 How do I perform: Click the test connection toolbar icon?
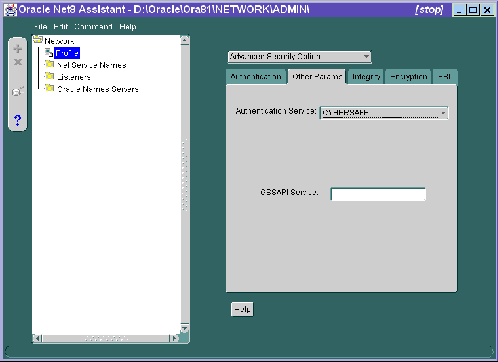[18, 91]
